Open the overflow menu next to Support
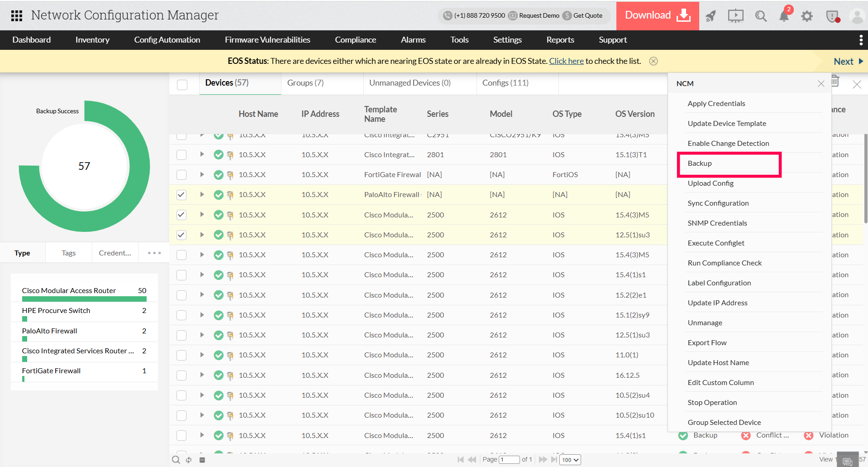 tap(861, 40)
